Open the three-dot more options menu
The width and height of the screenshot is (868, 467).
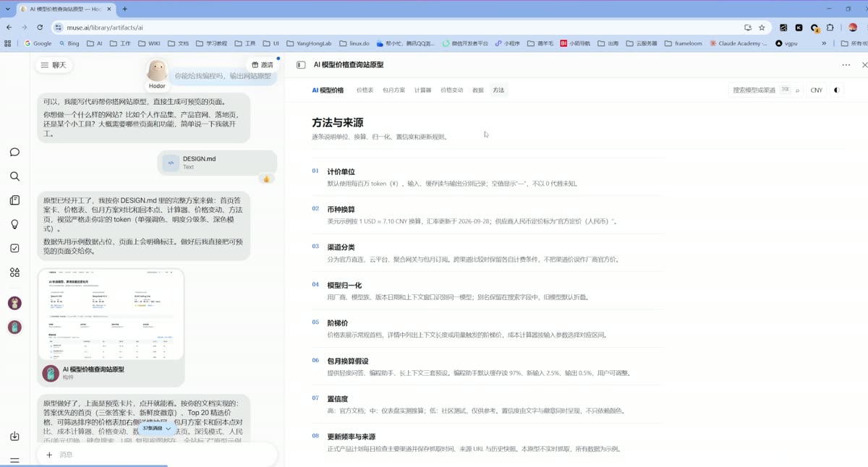pos(846,65)
